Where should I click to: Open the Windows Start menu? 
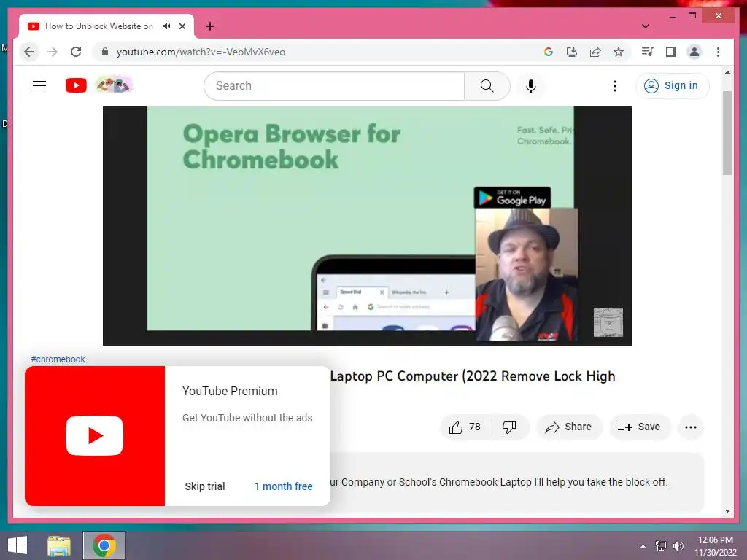click(18, 545)
